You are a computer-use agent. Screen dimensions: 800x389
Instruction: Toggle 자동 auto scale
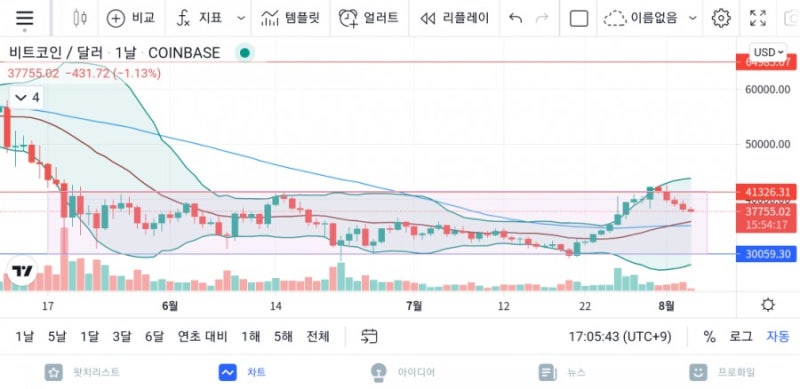(778, 336)
